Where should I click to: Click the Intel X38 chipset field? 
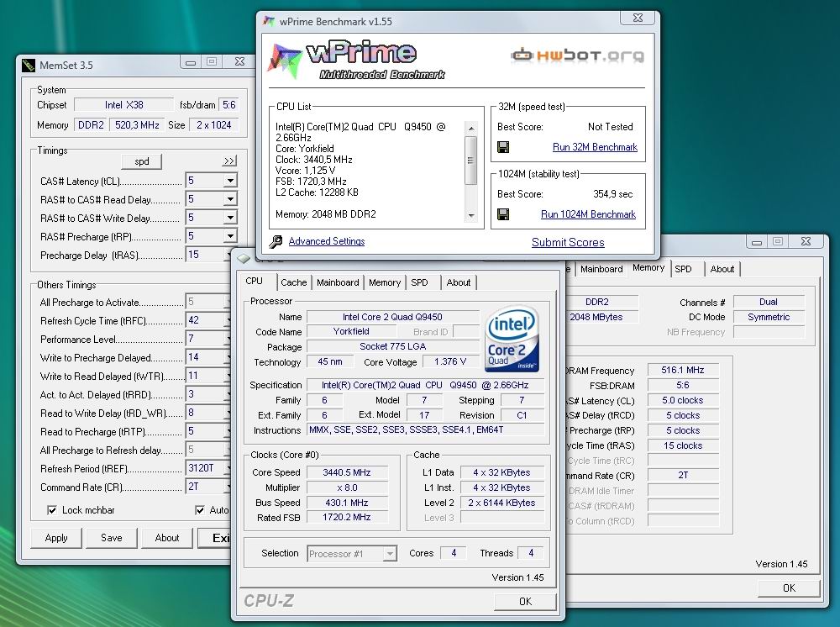(123, 105)
